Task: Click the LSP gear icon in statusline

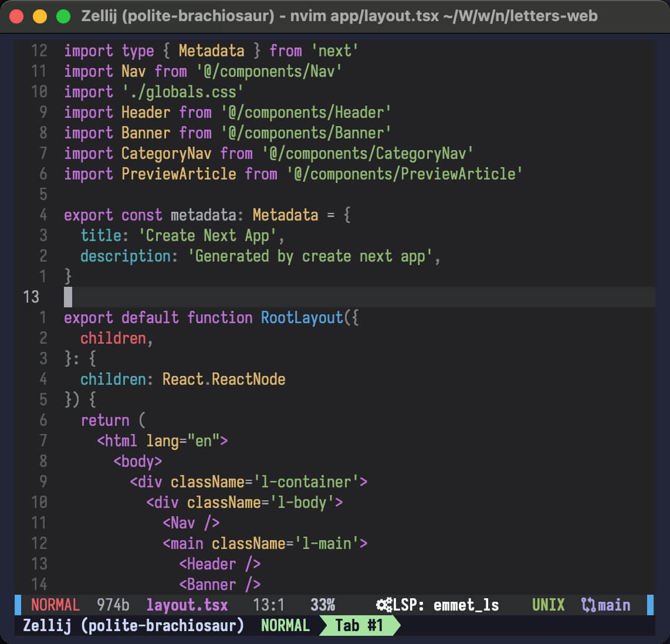Action: tap(384, 605)
